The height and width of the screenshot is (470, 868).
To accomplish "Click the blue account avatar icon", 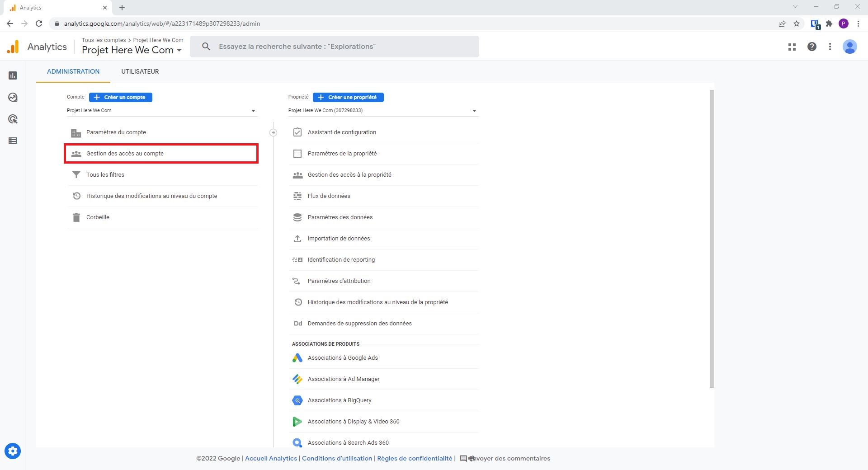I will tap(850, 47).
